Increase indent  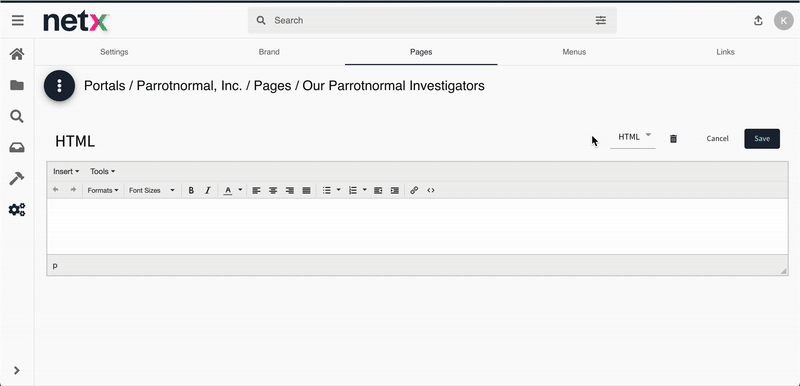pos(394,190)
